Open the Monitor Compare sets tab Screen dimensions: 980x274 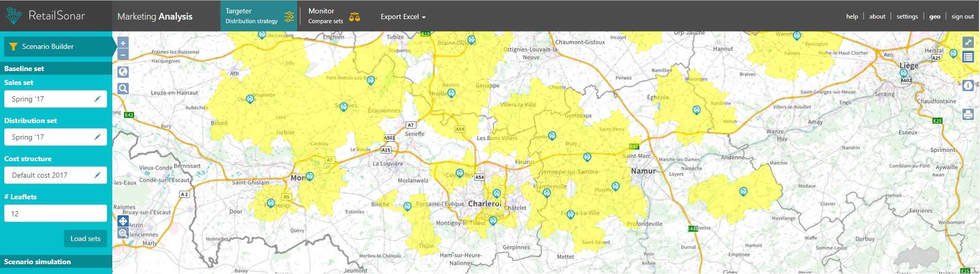click(x=333, y=16)
